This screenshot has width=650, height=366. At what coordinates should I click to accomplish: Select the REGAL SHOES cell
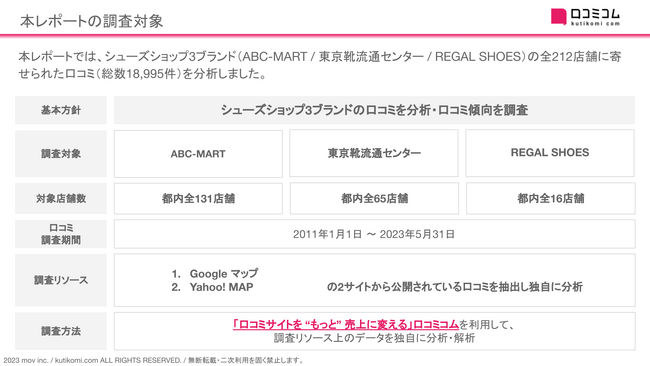[x=550, y=153]
